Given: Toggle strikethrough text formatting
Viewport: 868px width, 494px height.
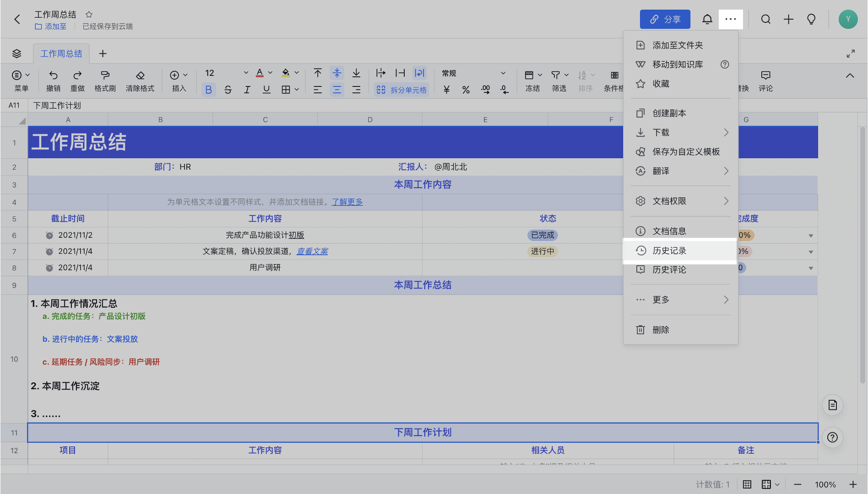Looking at the screenshot, I should 228,90.
